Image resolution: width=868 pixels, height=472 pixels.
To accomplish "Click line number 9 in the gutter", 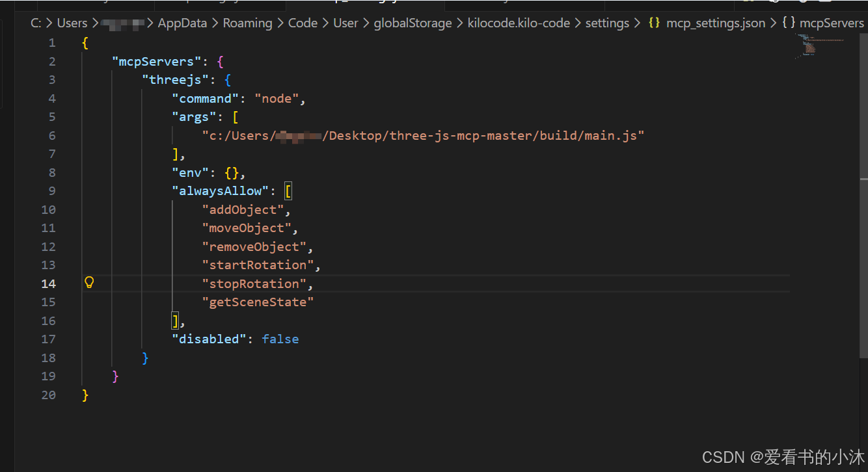I will [x=52, y=191].
